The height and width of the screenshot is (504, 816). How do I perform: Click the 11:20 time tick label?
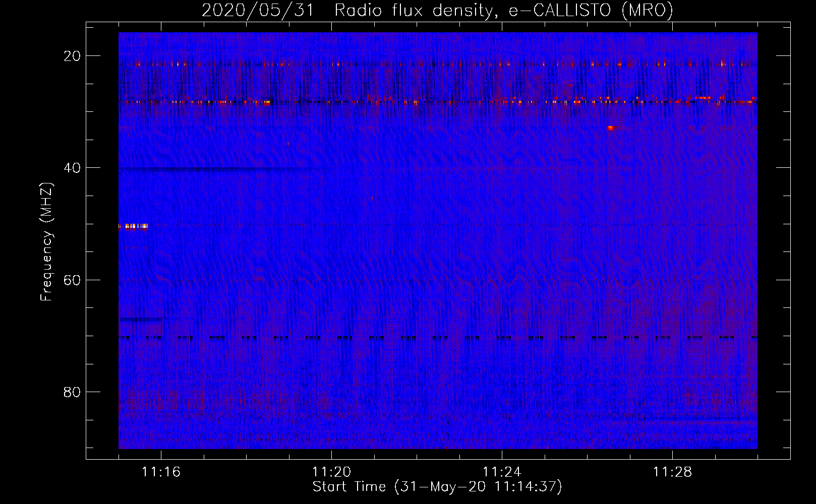tap(332, 472)
